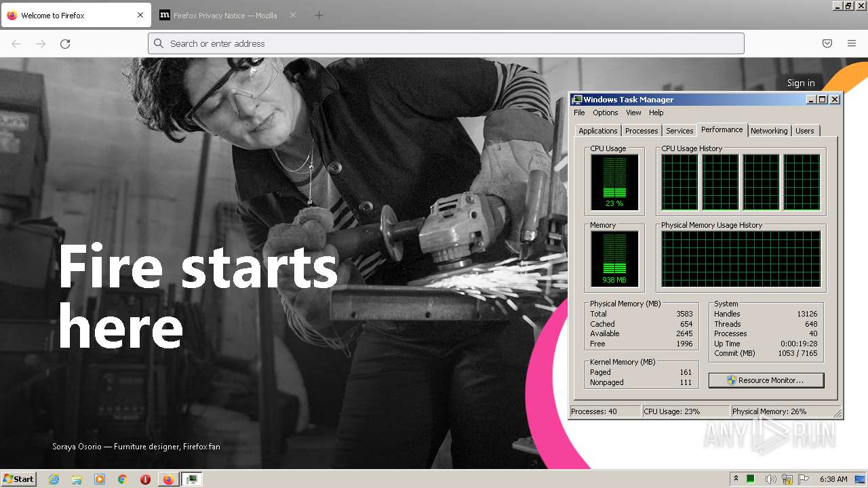Click the Resource Monitor button
Image resolution: width=868 pixels, height=488 pixels.
(766, 380)
